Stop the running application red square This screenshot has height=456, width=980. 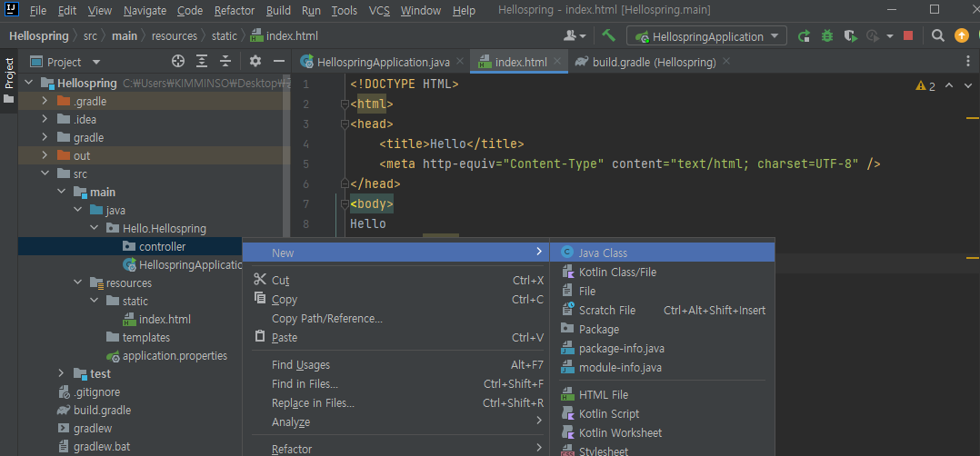[x=908, y=36]
